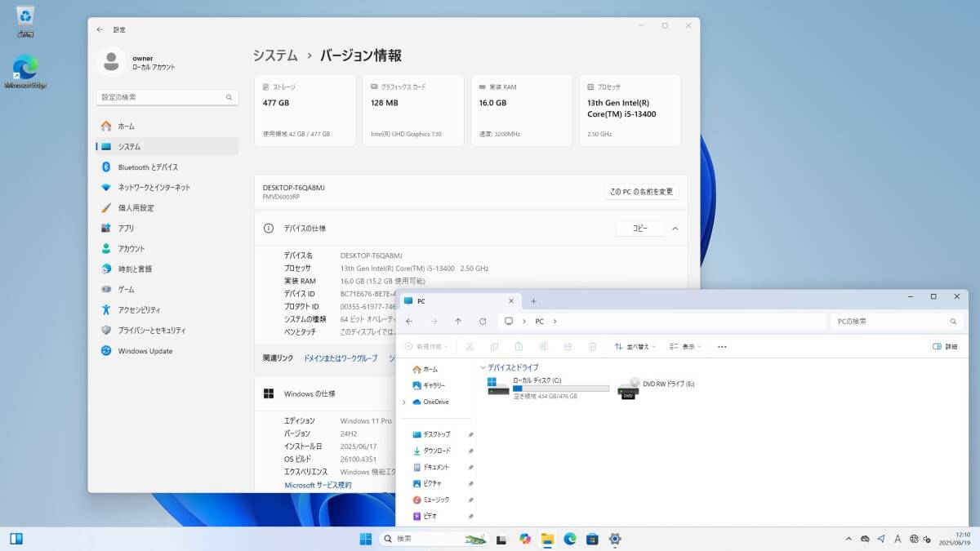
Task: Click the ストレージ 477 GB card
Action: (305, 110)
